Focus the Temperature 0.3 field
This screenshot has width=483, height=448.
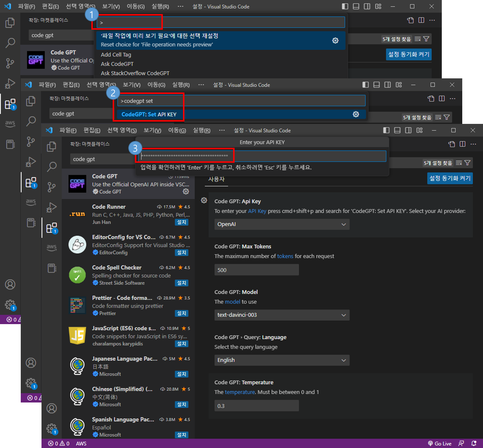click(x=256, y=406)
